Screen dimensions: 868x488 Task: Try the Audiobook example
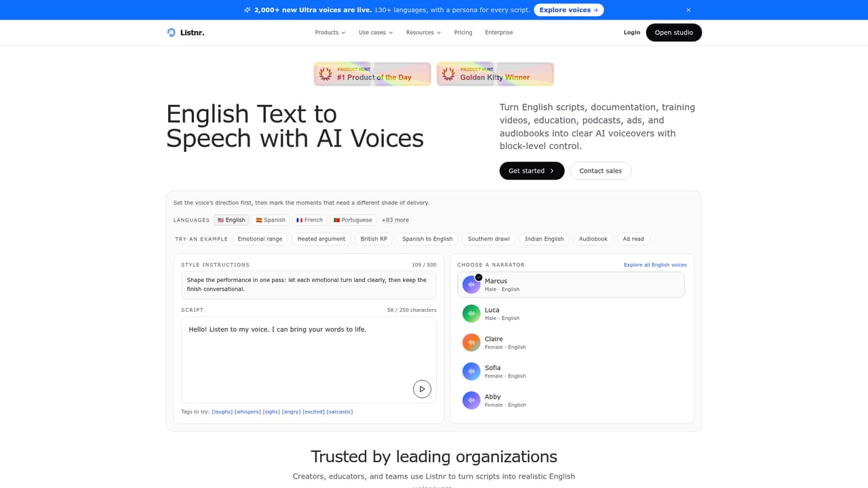593,239
